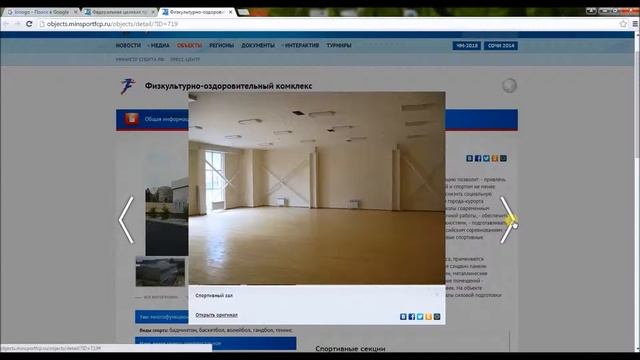Open the 'Медиа' menu item
This screenshot has width=640, height=360.
[x=159, y=45]
